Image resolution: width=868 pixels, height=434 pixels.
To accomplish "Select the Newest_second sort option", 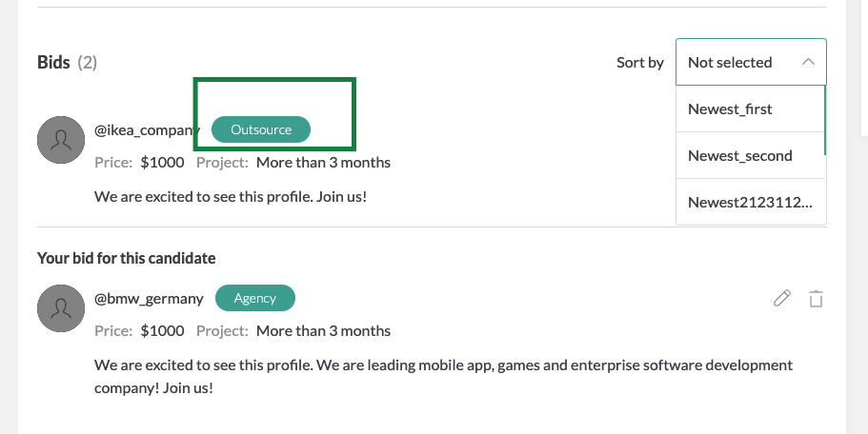I will [739, 155].
